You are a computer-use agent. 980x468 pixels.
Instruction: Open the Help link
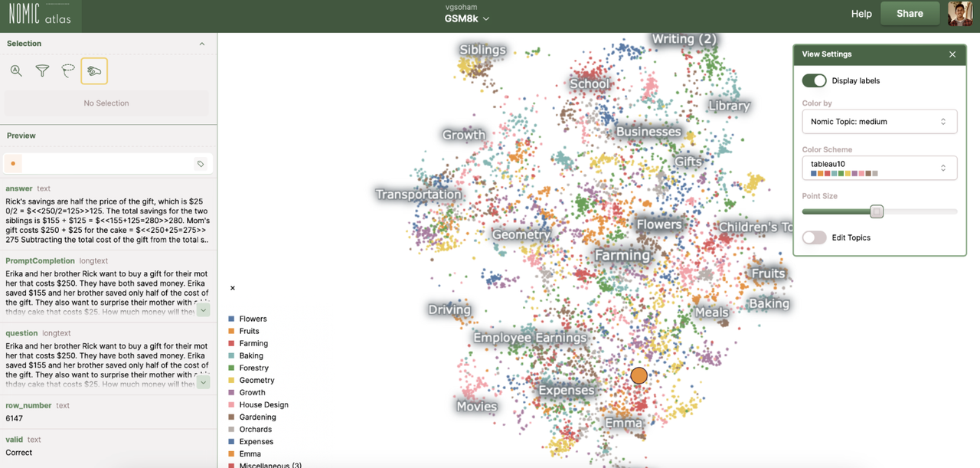[861, 14]
